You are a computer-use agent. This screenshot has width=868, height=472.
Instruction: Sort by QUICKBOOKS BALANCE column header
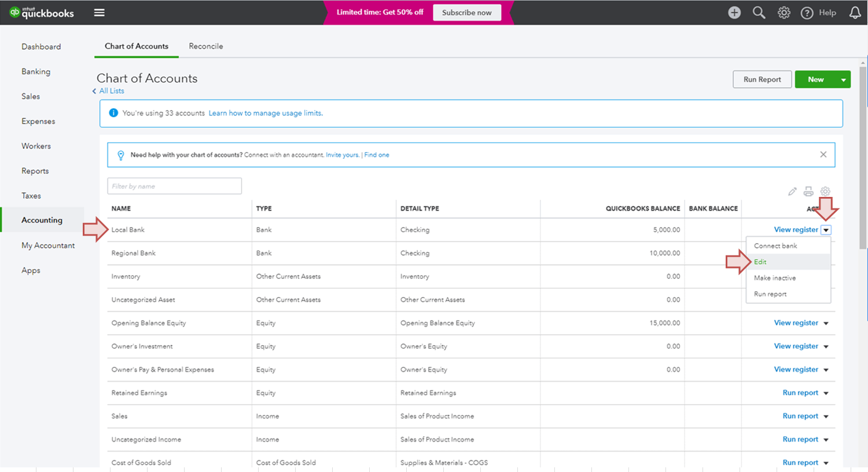pos(643,208)
